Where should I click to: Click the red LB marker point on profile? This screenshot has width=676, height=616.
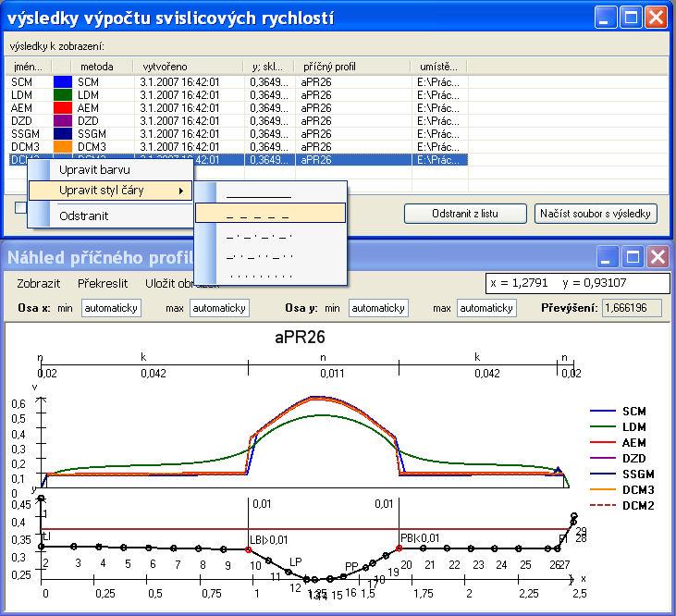tap(249, 549)
